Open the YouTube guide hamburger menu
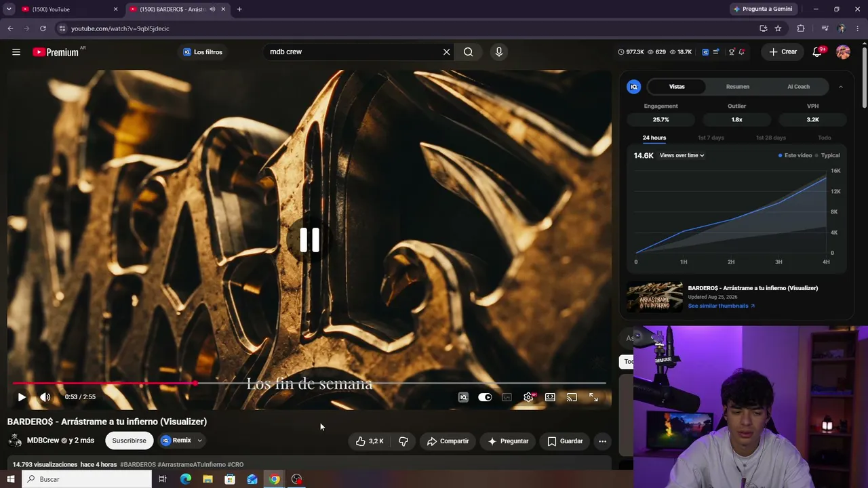868x488 pixels. (x=16, y=52)
